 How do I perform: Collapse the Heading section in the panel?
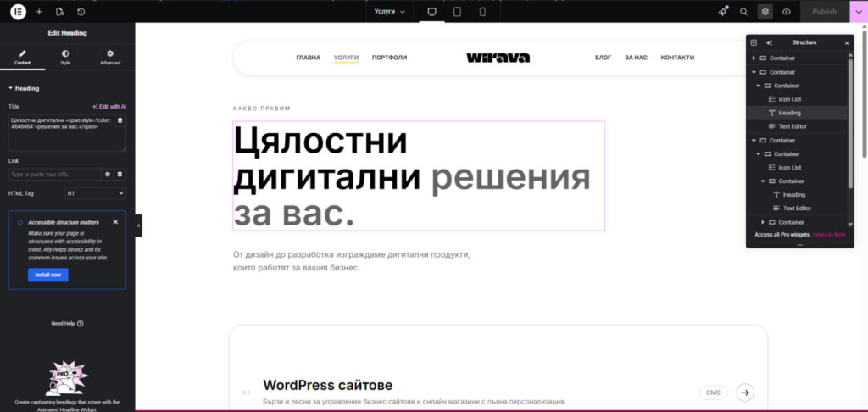11,88
